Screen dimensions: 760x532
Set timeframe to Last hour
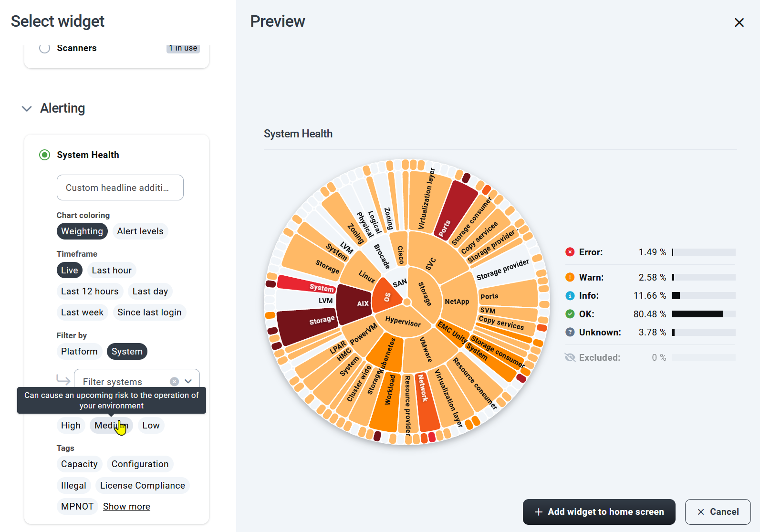pyautogui.click(x=112, y=270)
